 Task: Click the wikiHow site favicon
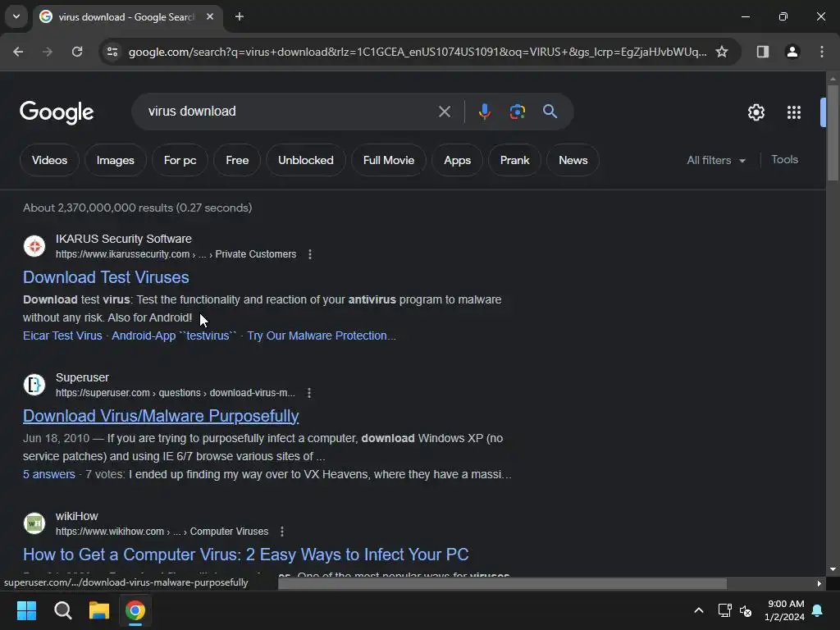pyautogui.click(x=34, y=523)
